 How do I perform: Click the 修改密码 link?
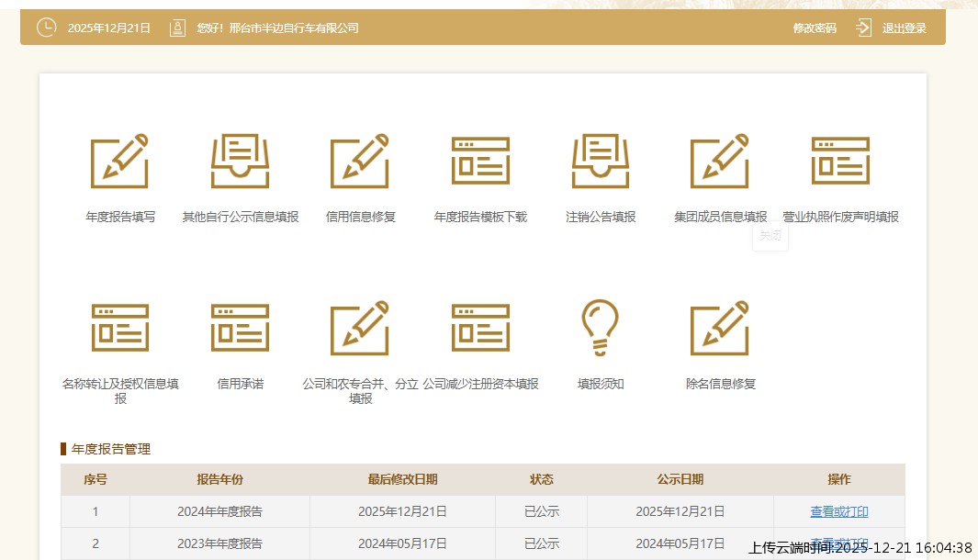click(x=815, y=28)
